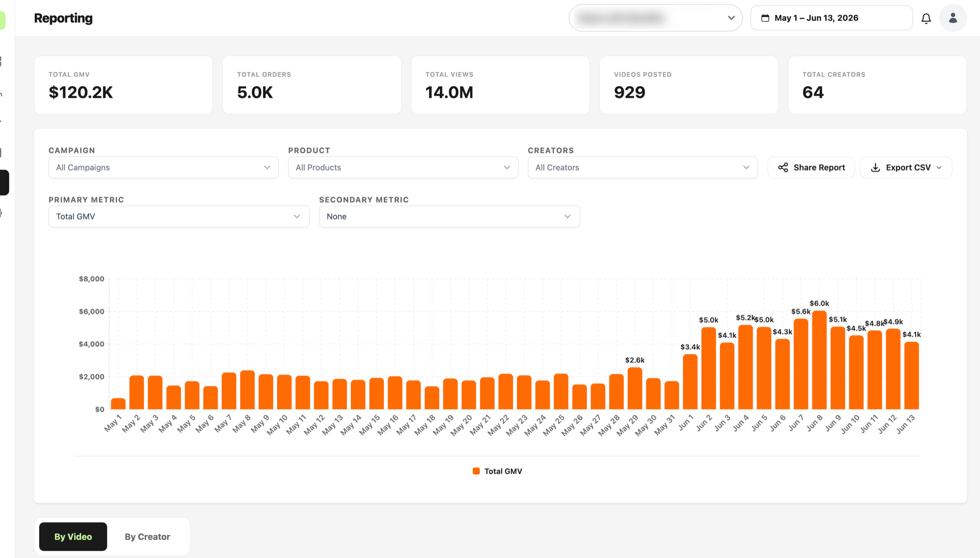Image resolution: width=980 pixels, height=558 pixels.
Task: Click the Total Creators card value 64
Action: (x=813, y=92)
